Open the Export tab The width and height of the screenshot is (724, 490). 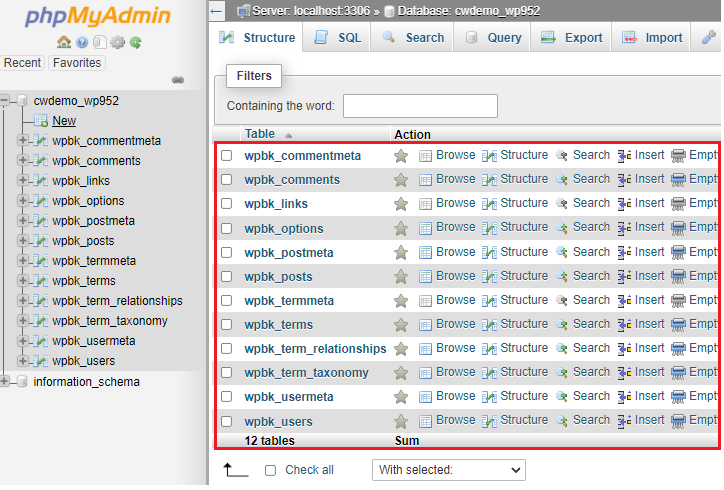click(571, 38)
